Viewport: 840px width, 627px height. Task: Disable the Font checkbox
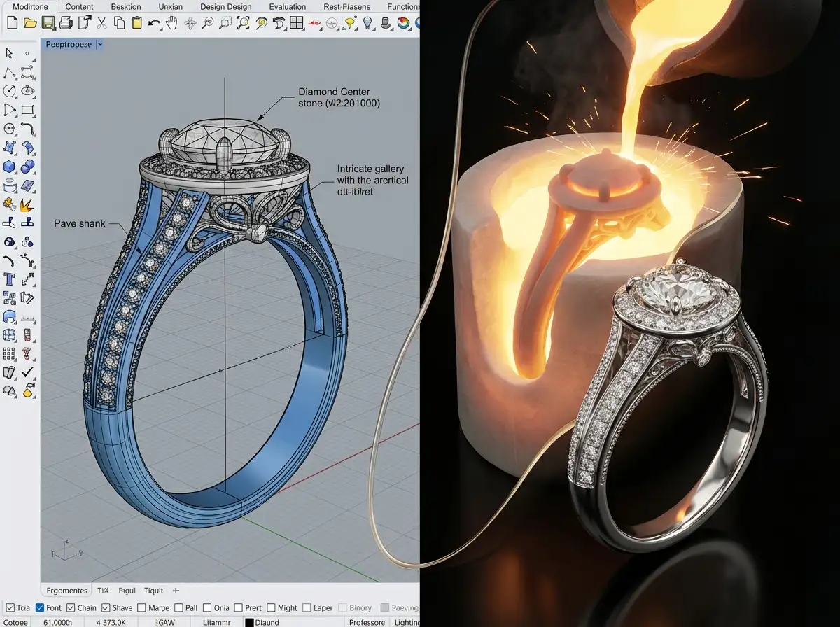click(41, 607)
